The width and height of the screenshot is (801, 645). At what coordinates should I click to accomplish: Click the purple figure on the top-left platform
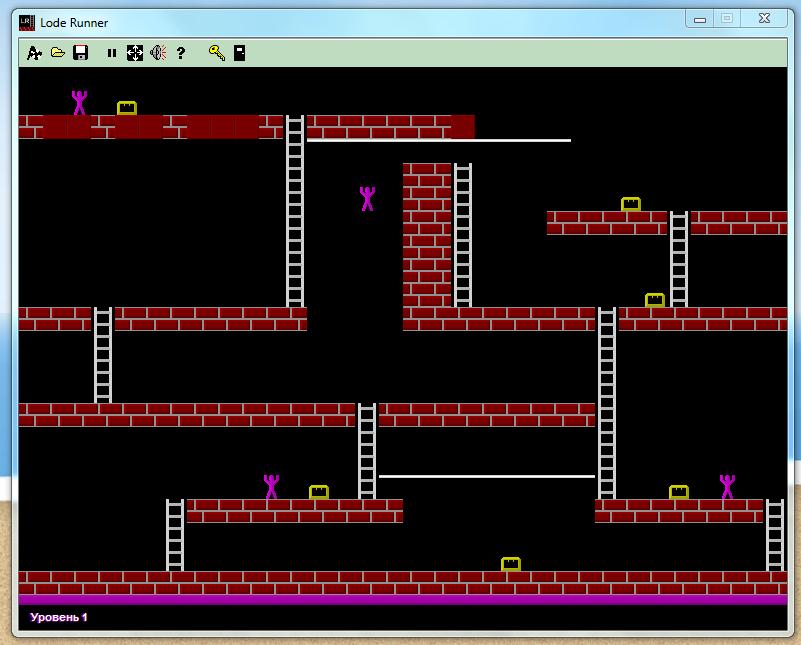tap(79, 103)
